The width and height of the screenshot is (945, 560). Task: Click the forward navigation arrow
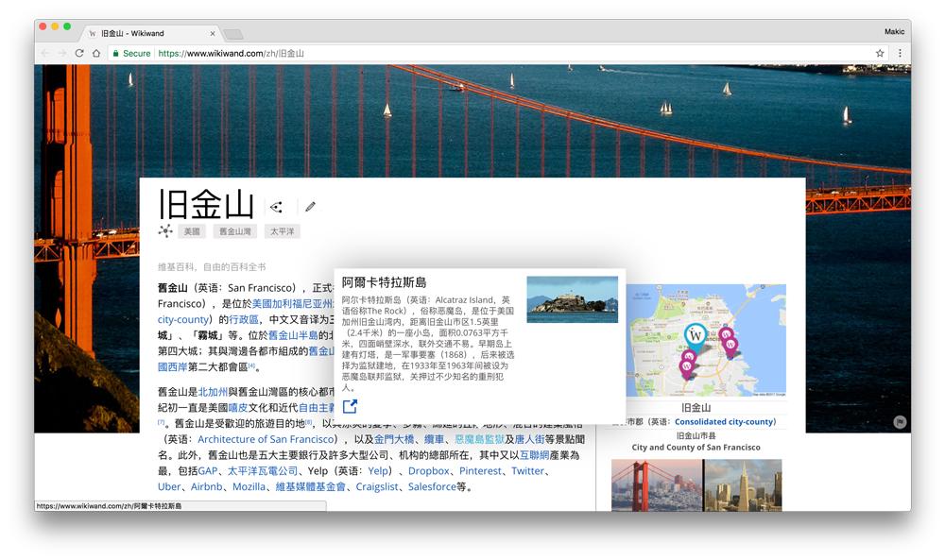tap(62, 53)
